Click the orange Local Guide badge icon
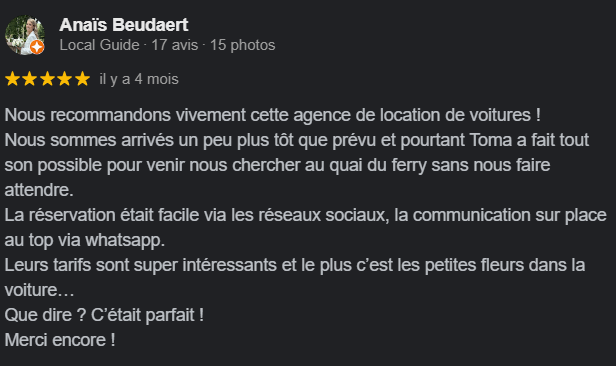 coord(37,47)
